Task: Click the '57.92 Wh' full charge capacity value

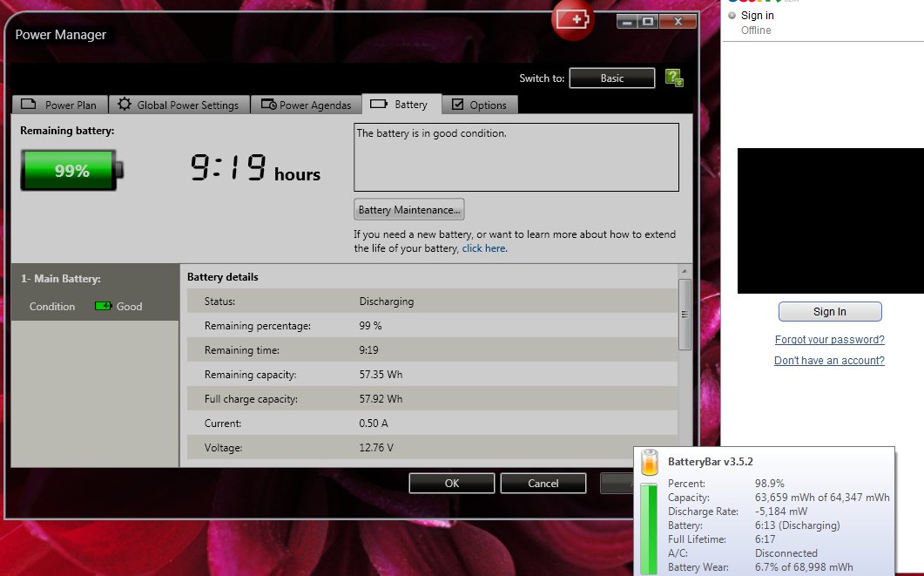Action: click(381, 398)
